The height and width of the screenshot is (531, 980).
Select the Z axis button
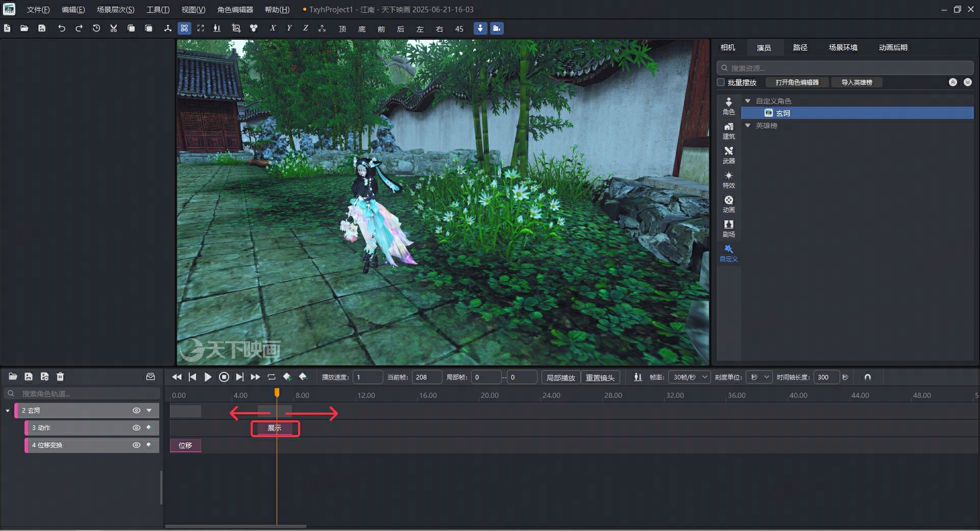click(306, 29)
